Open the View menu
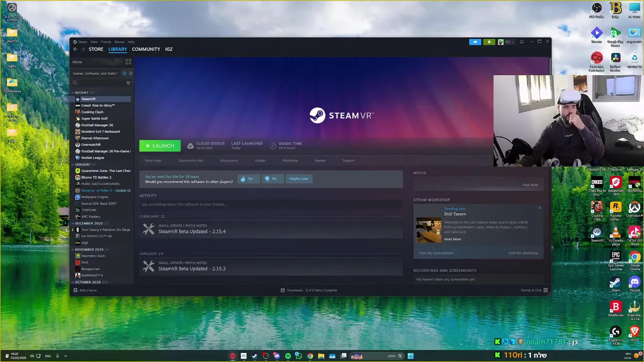The width and height of the screenshot is (644, 362). (x=94, y=42)
